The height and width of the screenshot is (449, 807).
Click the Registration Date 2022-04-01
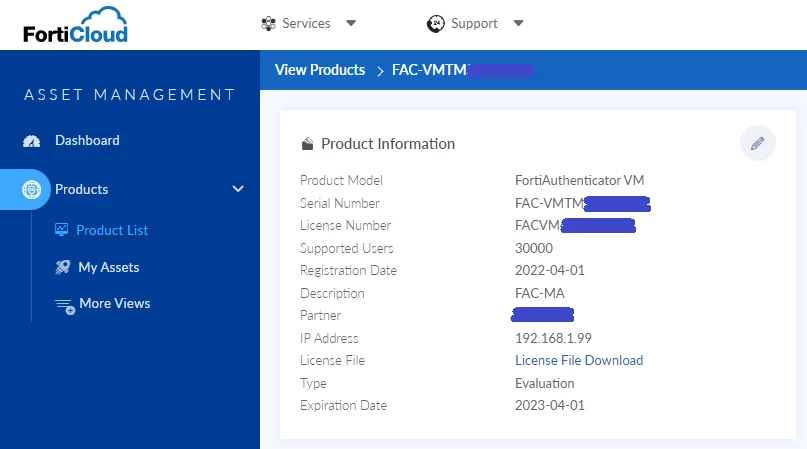pyautogui.click(x=550, y=270)
